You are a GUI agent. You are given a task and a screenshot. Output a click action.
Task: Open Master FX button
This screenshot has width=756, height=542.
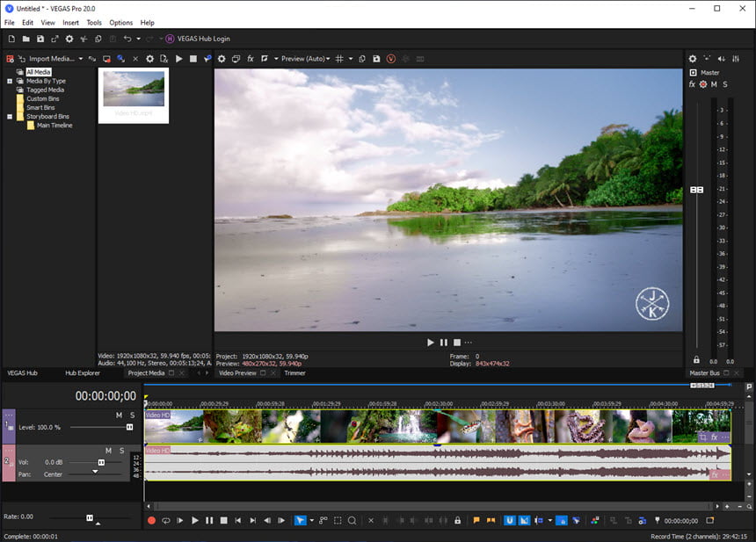(x=692, y=84)
